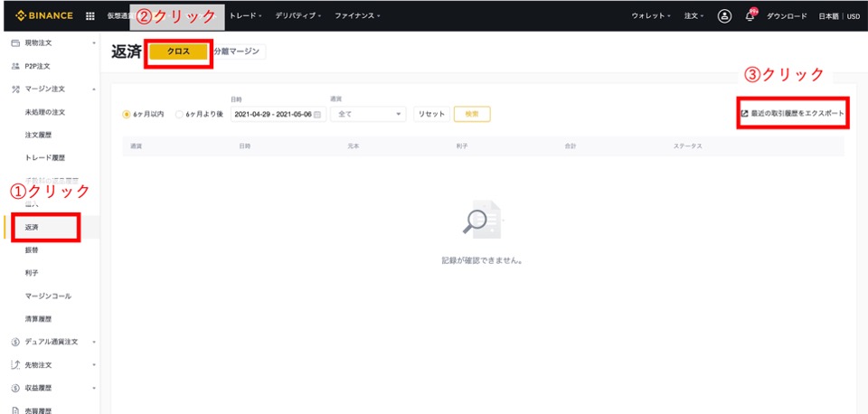Viewport: 868px width, 414px height.
Task: Click the P2P注文 people icon
Action: pos(15,66)
